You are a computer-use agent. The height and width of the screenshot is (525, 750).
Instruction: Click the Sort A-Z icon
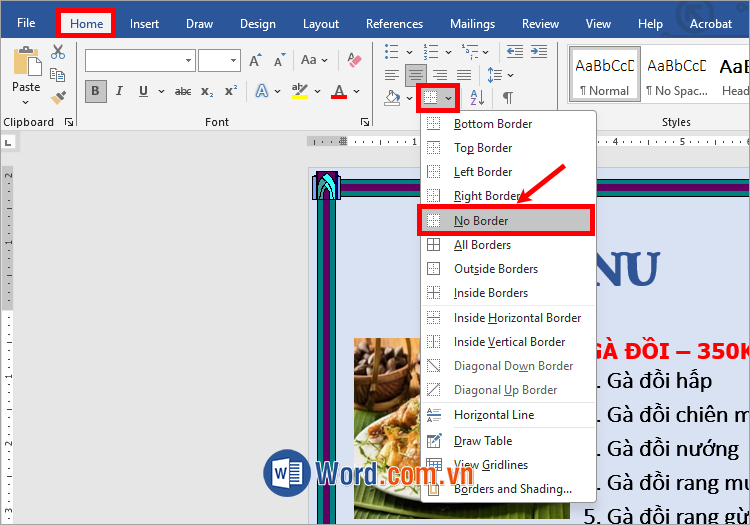477,97
